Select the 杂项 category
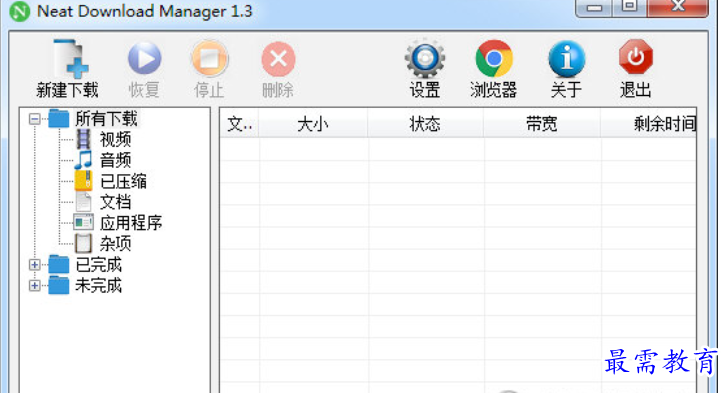The width and height of the screenshot is (726, 393). coord(115,243)
